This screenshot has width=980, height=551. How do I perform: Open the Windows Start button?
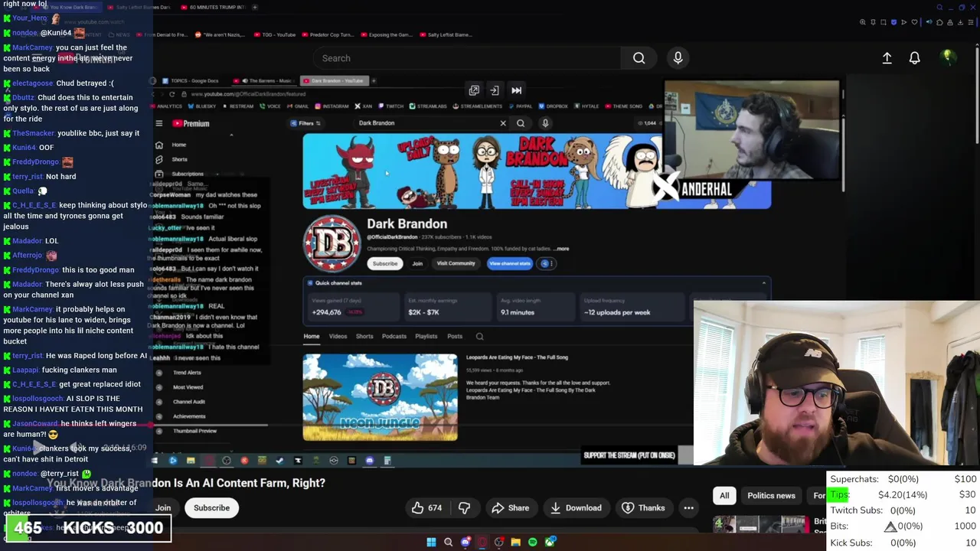431,543
